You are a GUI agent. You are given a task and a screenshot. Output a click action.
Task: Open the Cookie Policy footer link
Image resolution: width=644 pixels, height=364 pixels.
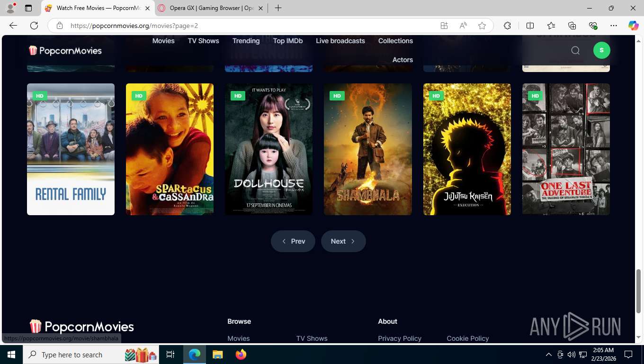tap(468, 338)
